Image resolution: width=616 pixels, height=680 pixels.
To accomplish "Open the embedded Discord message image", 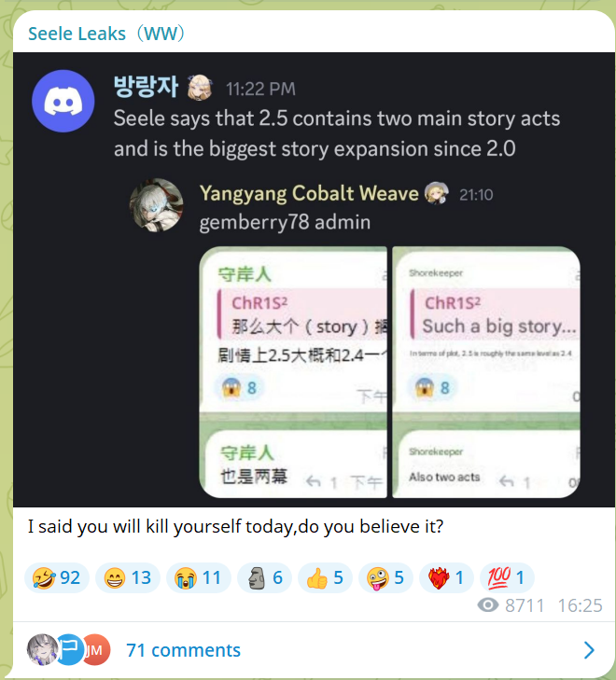I will point(314,280).
